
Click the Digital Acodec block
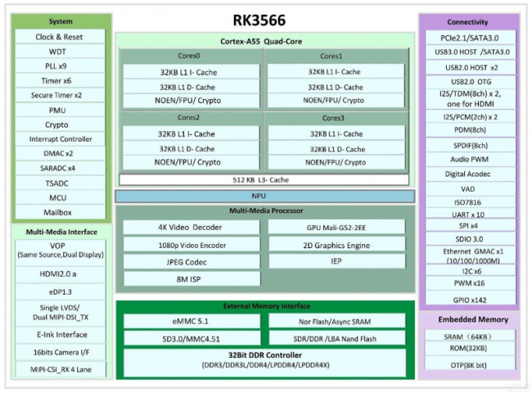pos(471,174)
